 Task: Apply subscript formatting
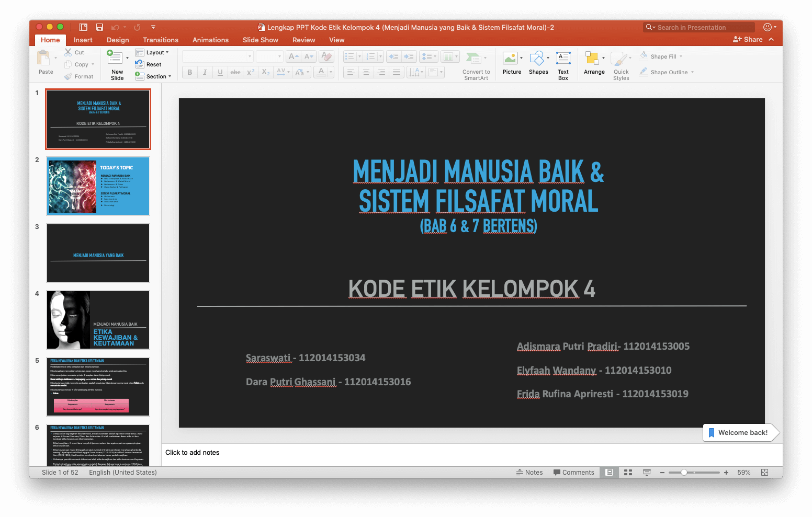266,72
